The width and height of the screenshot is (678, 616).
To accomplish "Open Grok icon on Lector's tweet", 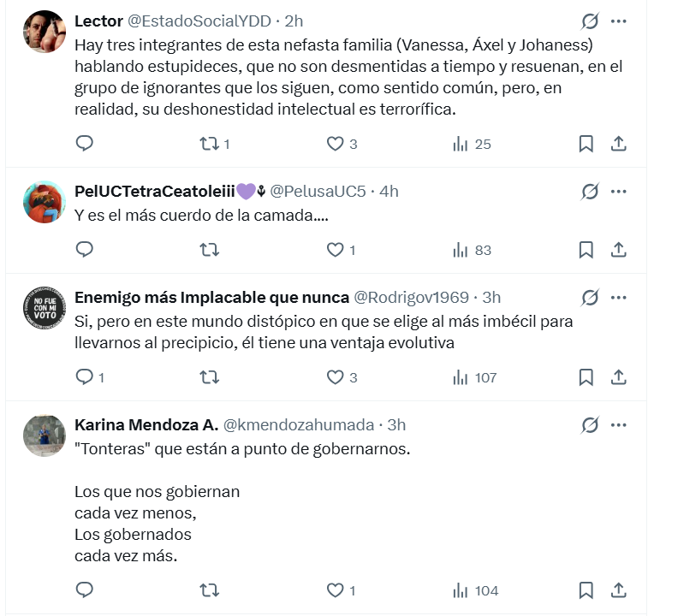I will pyautogui.click(x=590, y=21).
